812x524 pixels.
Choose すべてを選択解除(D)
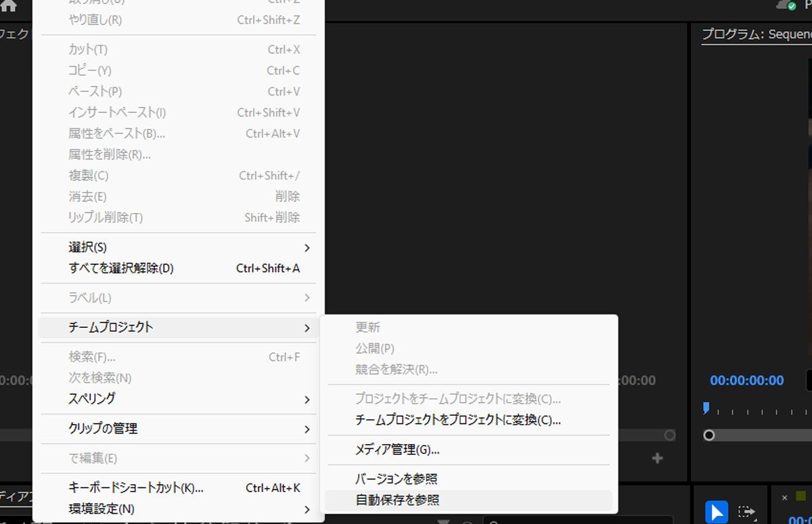pyautogui.click(x=179, y=268)
